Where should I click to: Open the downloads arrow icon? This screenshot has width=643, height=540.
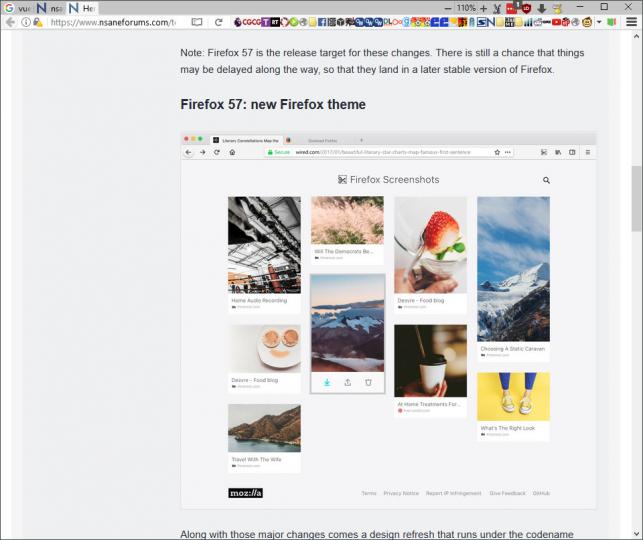[x=542, y=8]
